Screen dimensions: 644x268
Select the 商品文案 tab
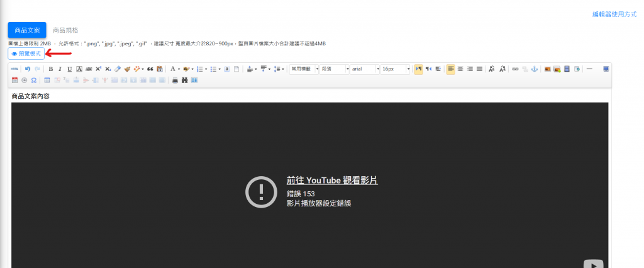tap(27, 30)
